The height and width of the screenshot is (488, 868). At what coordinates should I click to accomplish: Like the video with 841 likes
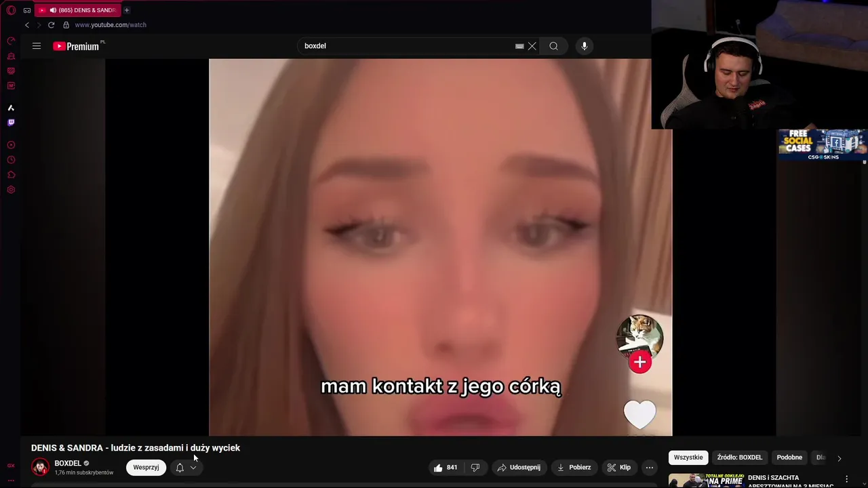point(446,468)
